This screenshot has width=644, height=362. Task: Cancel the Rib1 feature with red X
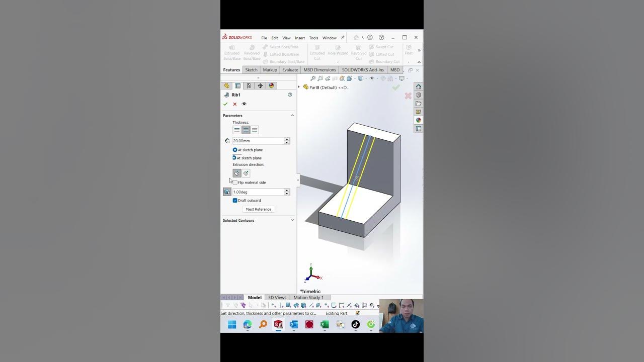234,104
